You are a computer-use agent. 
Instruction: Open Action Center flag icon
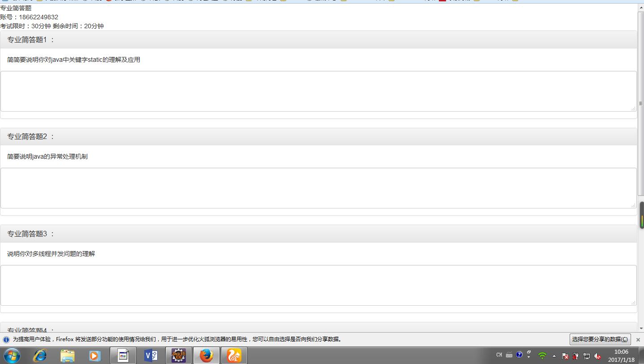tap(565, 356)
